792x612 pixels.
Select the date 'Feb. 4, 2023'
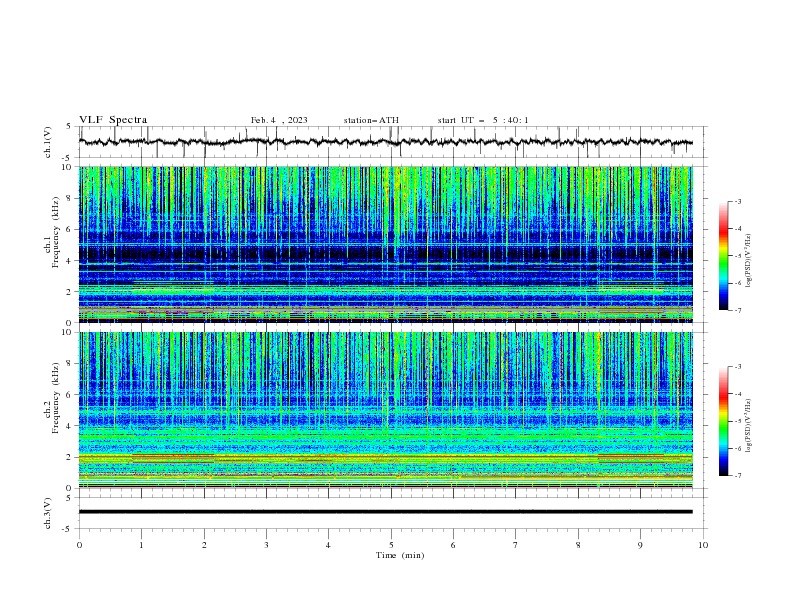pos(279,120)
